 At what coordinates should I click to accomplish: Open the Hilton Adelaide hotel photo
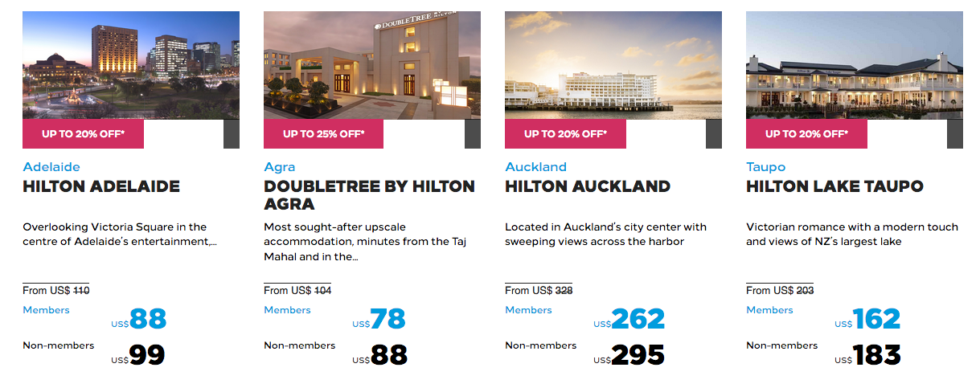click(x=131, y=65)
